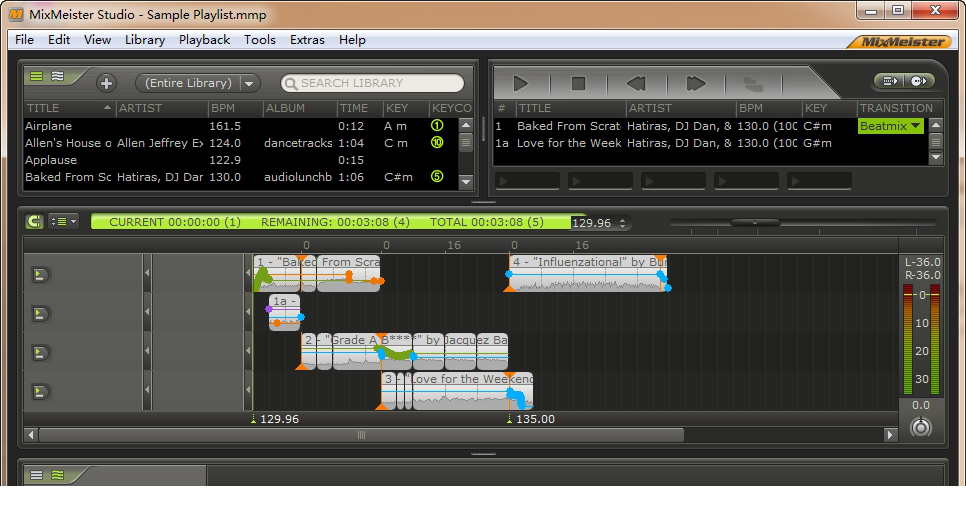Click the 129.96 tempo marker on timeline
Viewport: 966px width, 505px height.
click(x=275, y=419)
